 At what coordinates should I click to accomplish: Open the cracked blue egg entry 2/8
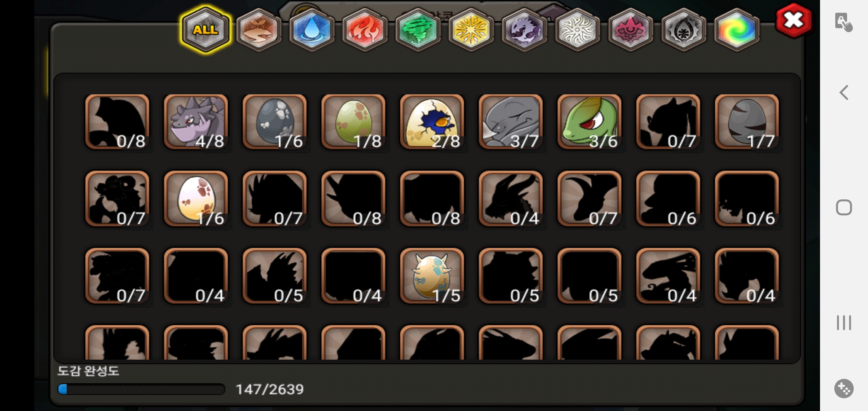(x=432, y=122)
